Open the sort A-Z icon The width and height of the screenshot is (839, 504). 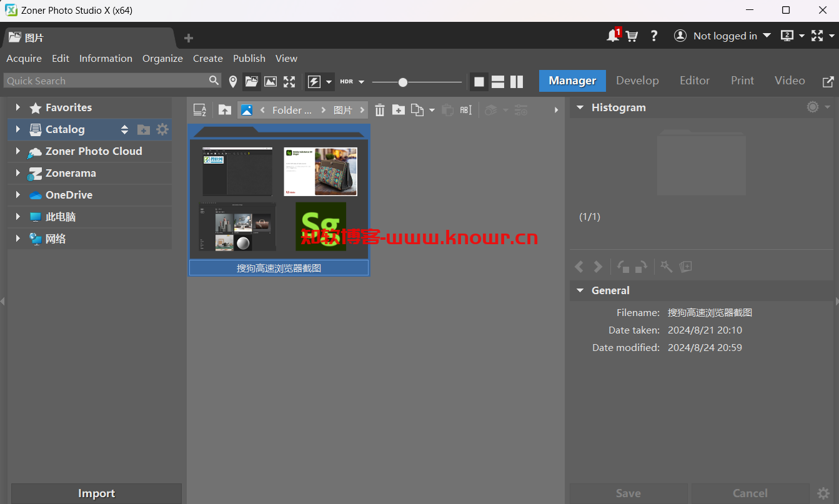pos(200,110)
